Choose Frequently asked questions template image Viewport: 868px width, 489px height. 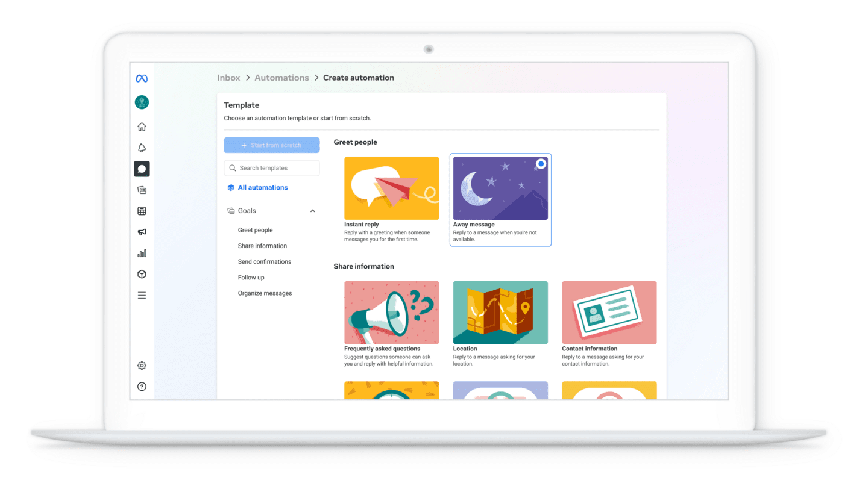pyautogui.click(x=392, y=313)
